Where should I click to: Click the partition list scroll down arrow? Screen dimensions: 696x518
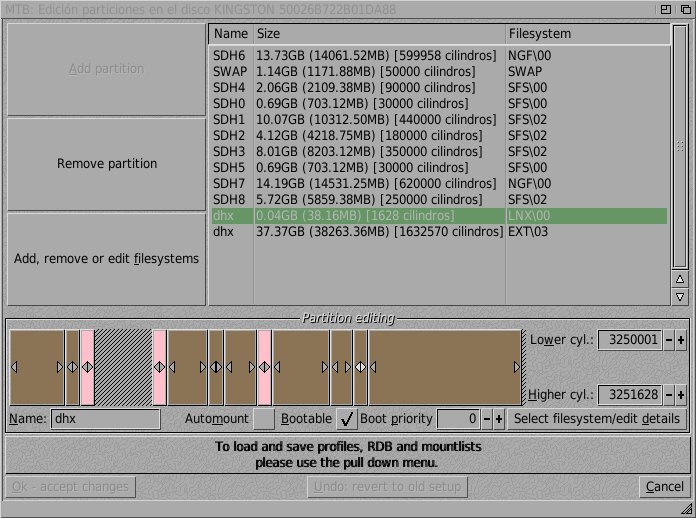click(x=680, y=297)
